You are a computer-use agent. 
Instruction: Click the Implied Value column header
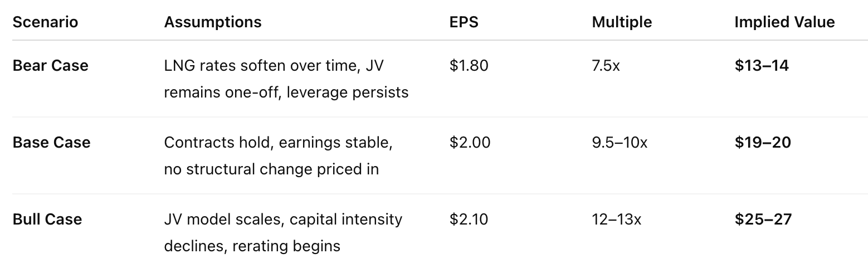pos(784,22)
